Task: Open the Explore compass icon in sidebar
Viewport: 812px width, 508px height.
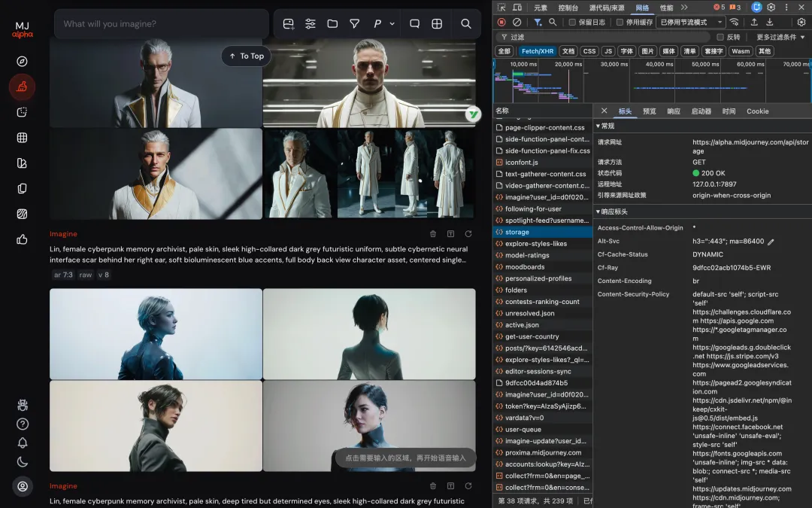Action: point(22,62)
